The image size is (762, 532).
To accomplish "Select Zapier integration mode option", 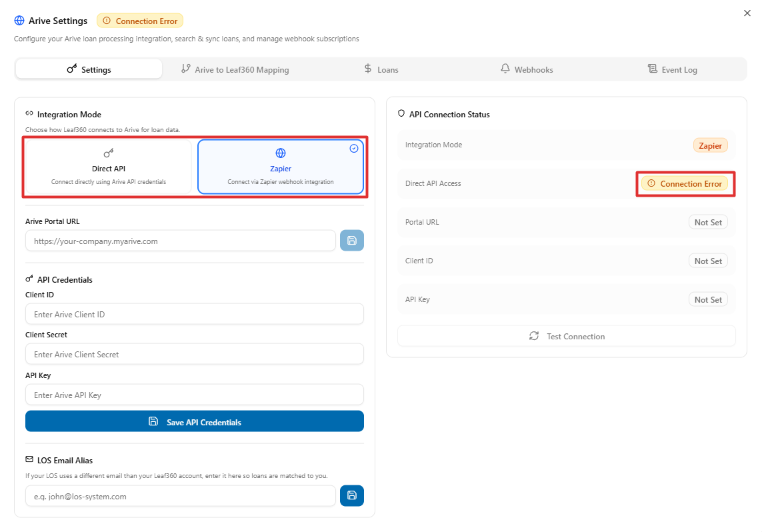I will pos(281,167).
